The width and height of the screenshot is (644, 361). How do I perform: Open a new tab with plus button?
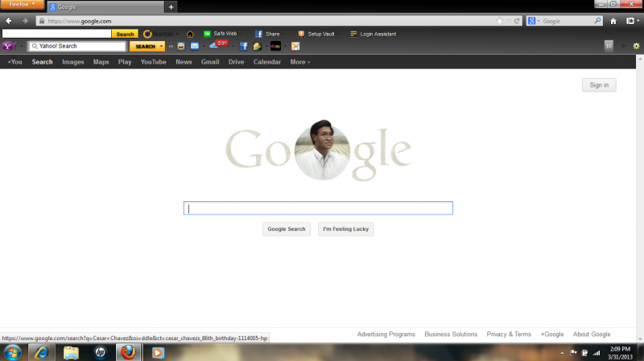click(170, 6)
